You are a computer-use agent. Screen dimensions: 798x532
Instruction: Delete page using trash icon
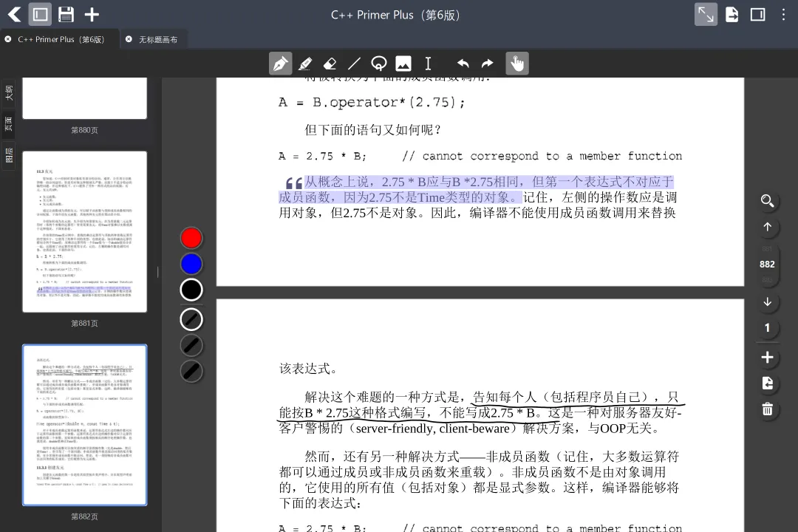pyautogui.click(x=768, y=409)
